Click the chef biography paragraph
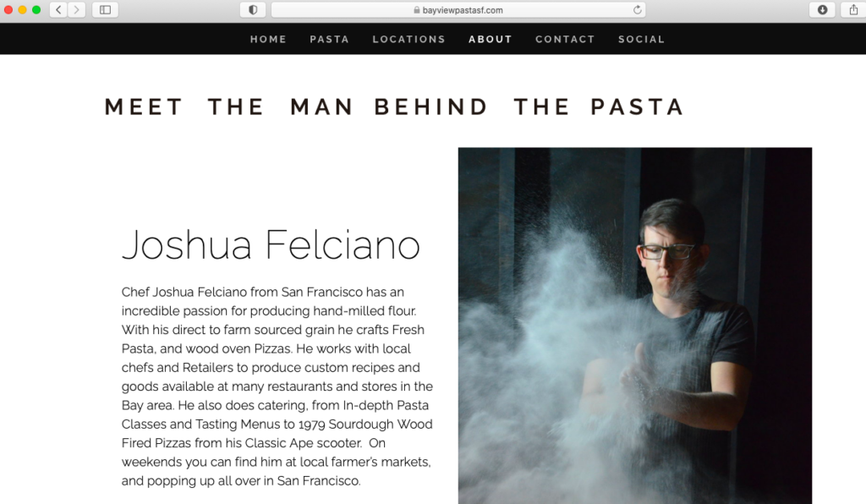This screenshot has width=866, height=504. [x=277, y=386]
